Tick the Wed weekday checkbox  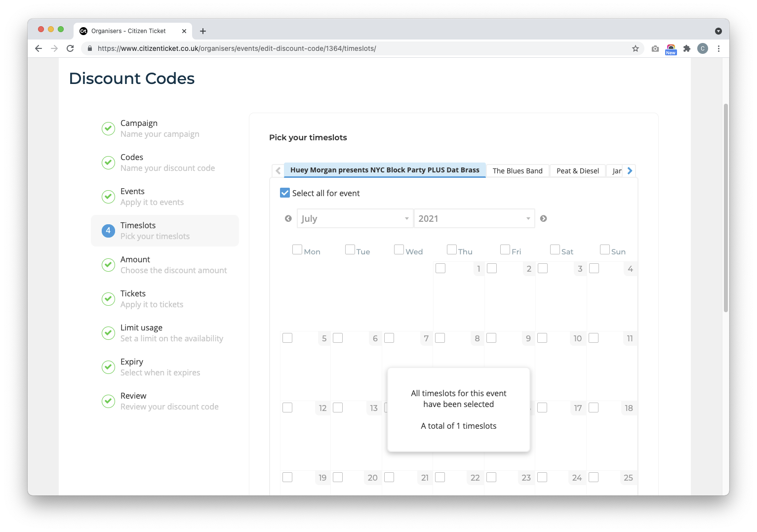[399, 249]
